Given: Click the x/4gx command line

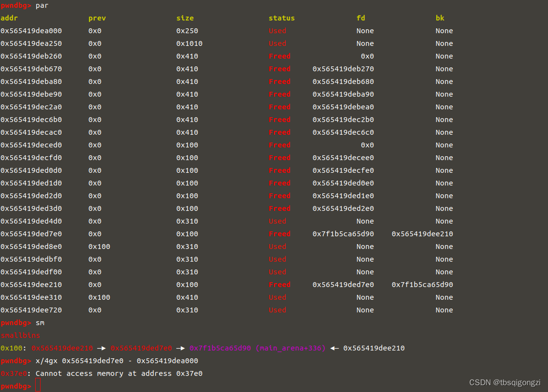Looking at the screenshot, I should pyautogui.click(x=117, y=361).
